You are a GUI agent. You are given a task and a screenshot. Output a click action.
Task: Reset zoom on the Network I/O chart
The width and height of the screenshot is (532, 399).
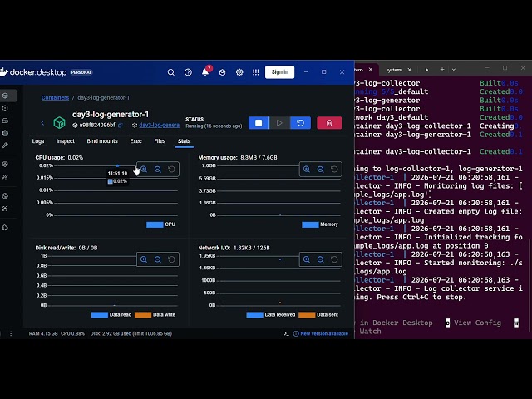[334, 259]
